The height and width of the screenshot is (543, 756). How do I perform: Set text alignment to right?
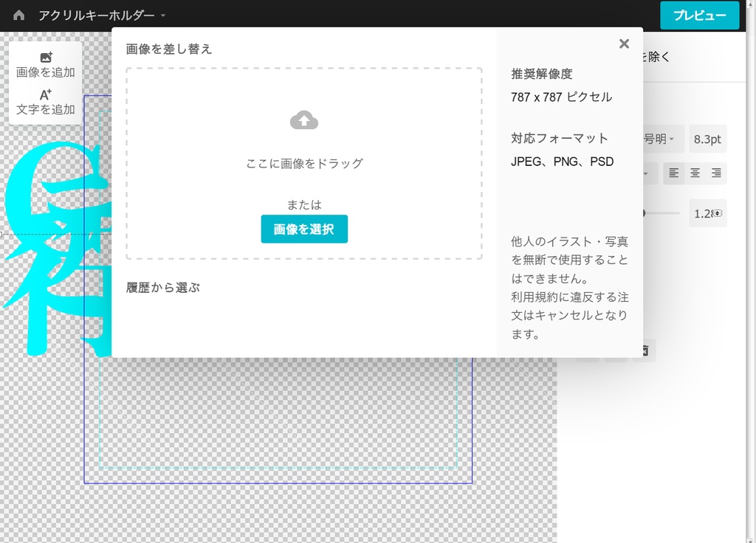[x=715, y=173]
